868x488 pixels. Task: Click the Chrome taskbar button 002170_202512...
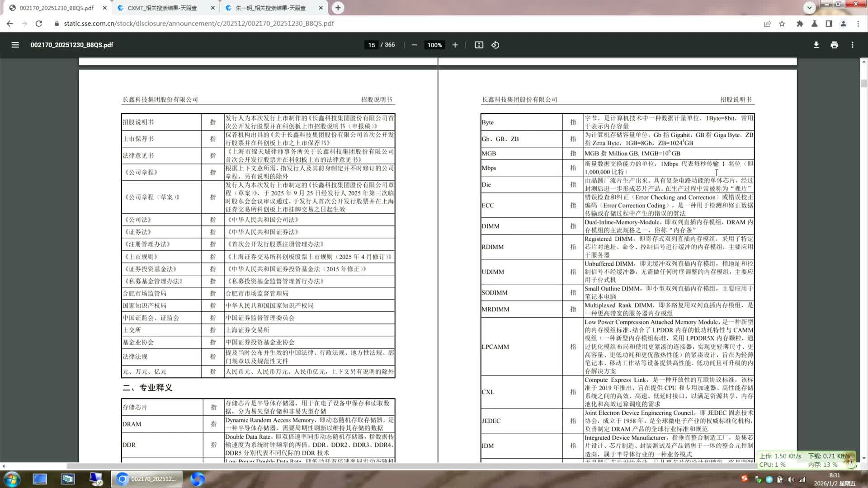coord(147,479)
